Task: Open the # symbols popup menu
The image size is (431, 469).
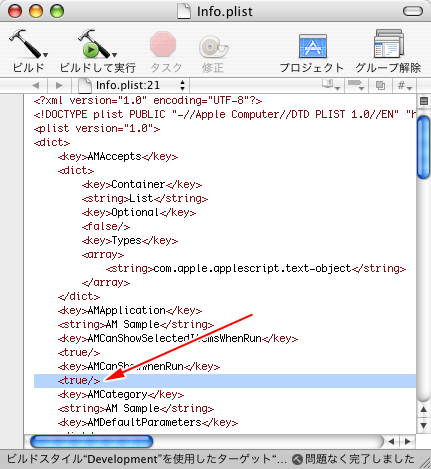Action: click(x=404, y=86)
